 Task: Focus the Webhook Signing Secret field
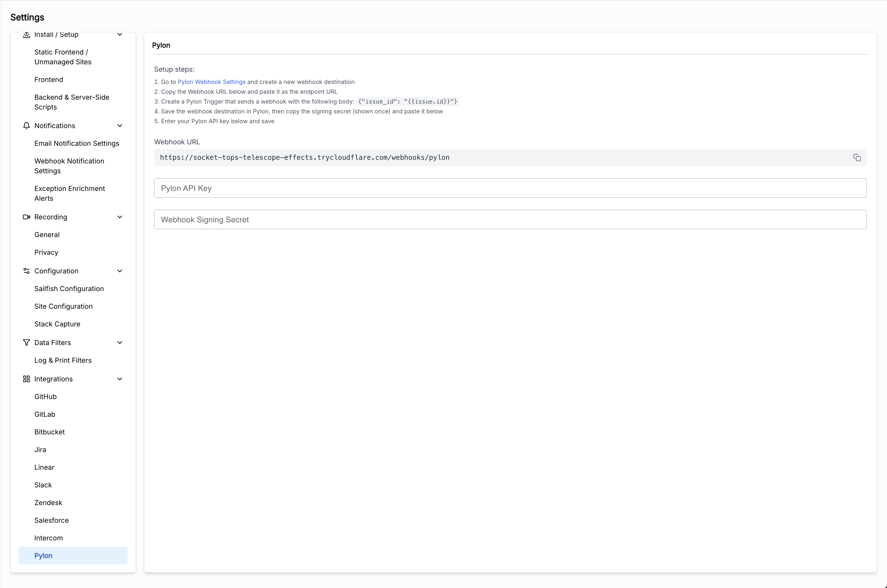click(510, 219)
